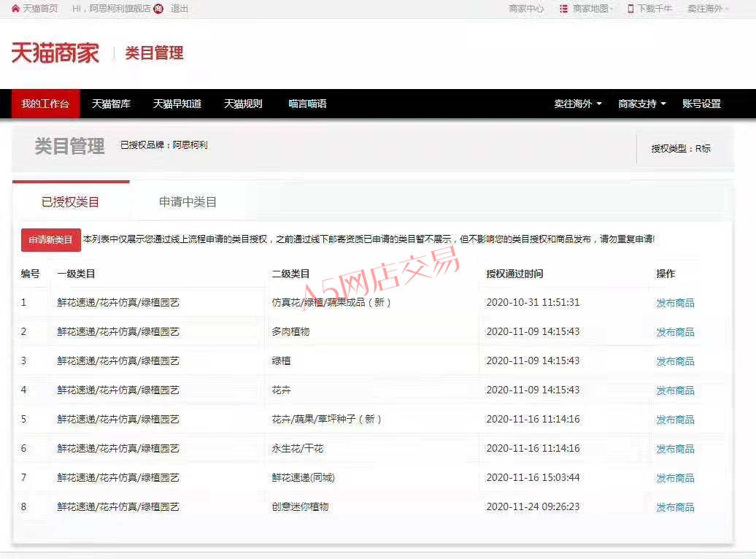Click the 下载千牛 phone icon
Screen dimensions: 756x559
(630, 9)
